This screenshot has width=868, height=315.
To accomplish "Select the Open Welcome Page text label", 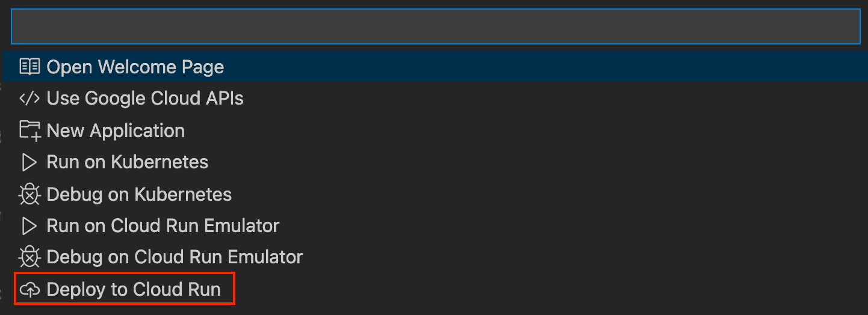I will click(135, 67).
